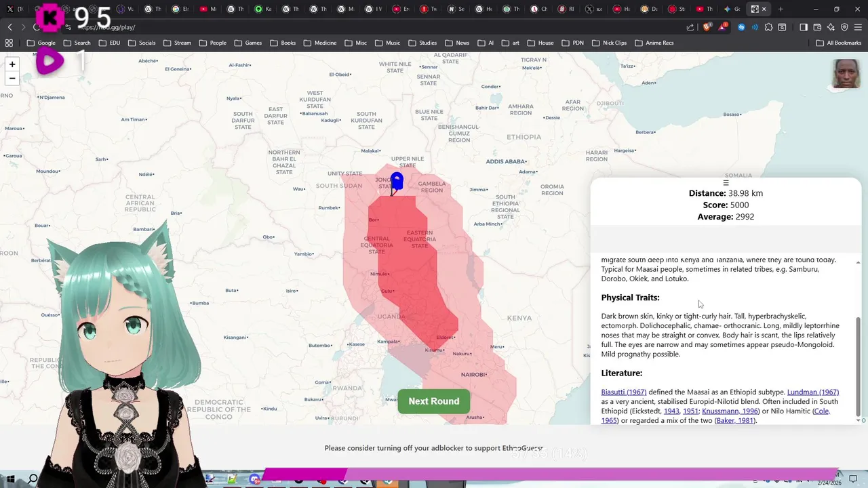
Task: Go back using the browser back arrow
Action: tap(9, 27)
